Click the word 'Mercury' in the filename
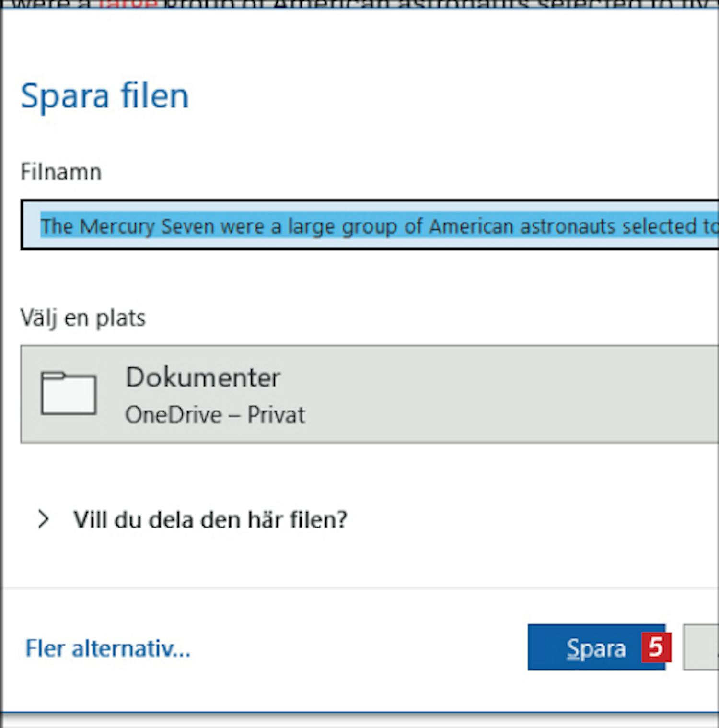This screenshot has width=719, height=728. pos(117,226)
